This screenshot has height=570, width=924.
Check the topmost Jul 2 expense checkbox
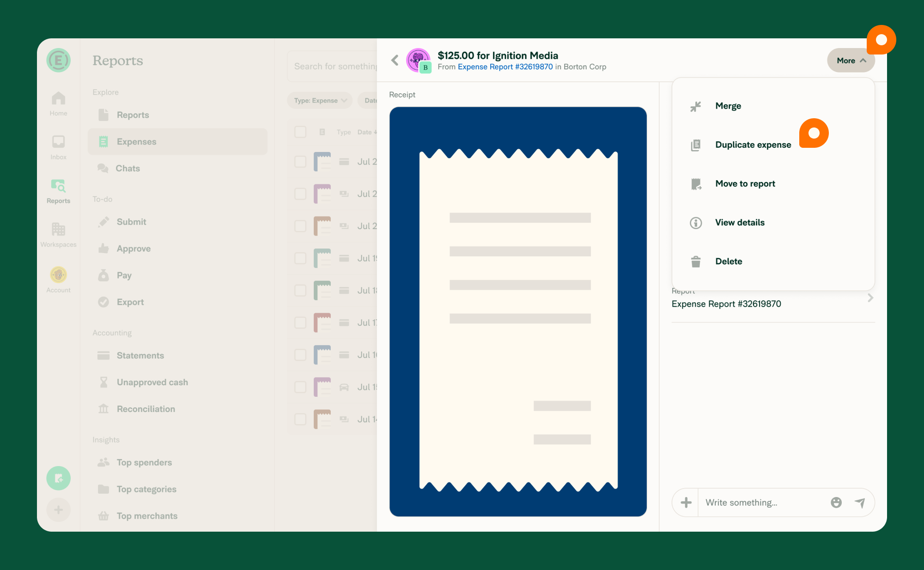(x=300, y=162)
